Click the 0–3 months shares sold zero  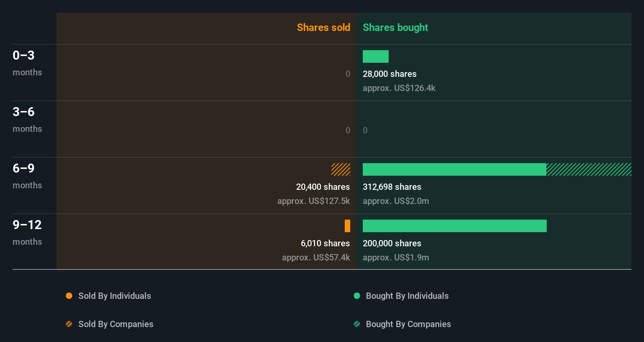348,74
